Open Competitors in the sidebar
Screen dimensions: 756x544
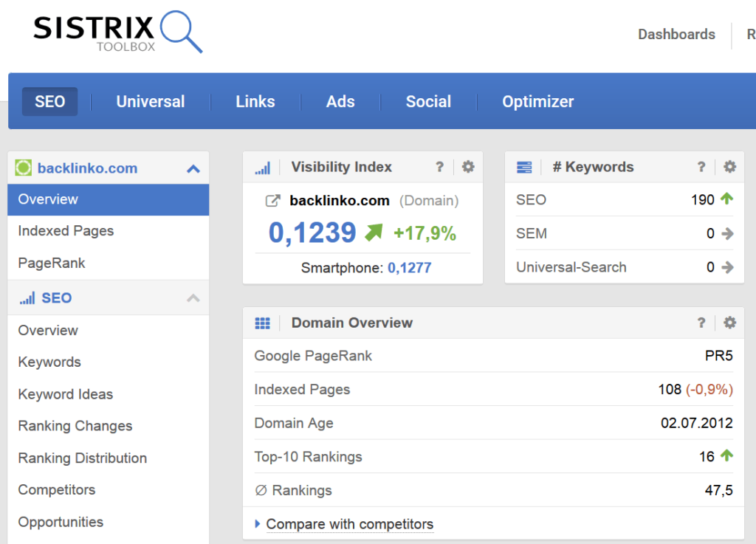click(x=56, y=489)
